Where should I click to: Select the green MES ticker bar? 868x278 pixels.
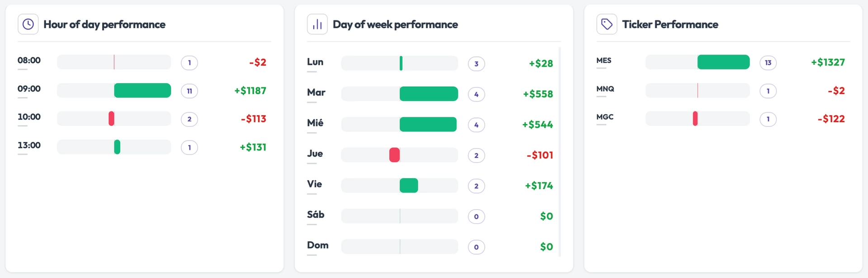723,62
